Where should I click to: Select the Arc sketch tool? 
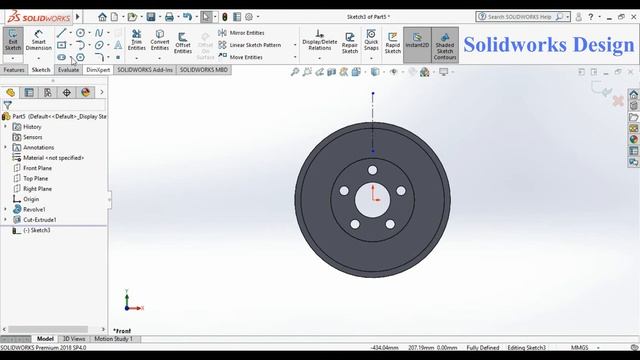(x=80, y=45)
